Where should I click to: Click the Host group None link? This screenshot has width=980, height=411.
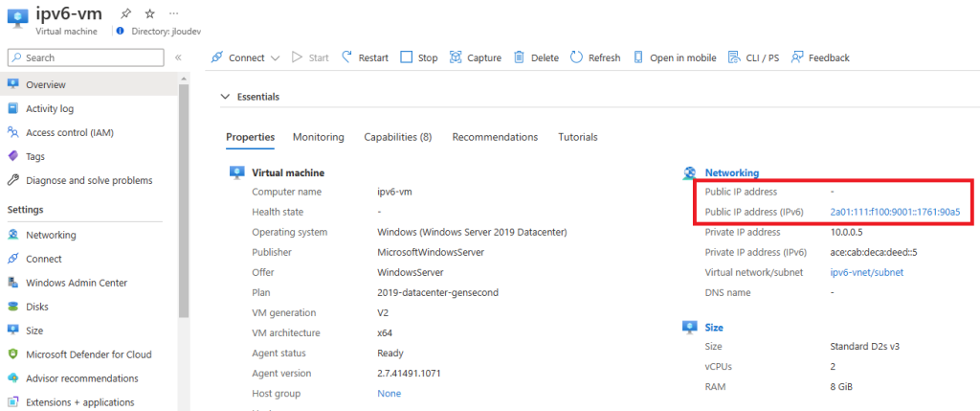point(389,394)
